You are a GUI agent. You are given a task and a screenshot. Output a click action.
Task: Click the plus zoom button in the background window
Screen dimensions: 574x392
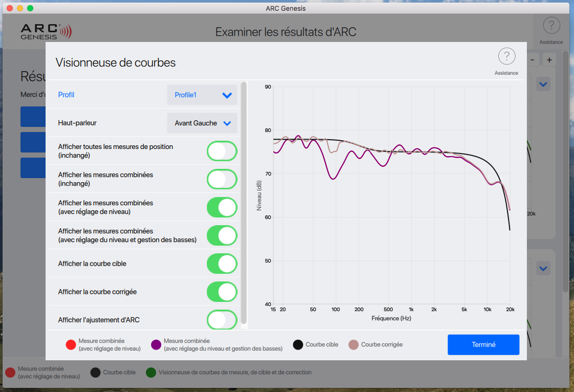click(x=549, y=60)
